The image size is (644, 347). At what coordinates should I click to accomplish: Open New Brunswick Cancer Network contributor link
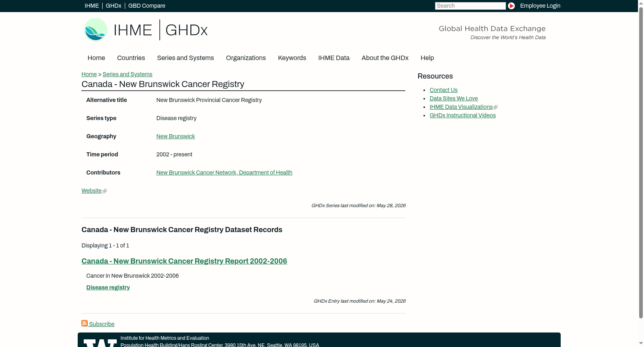click(x=224, y=172)
